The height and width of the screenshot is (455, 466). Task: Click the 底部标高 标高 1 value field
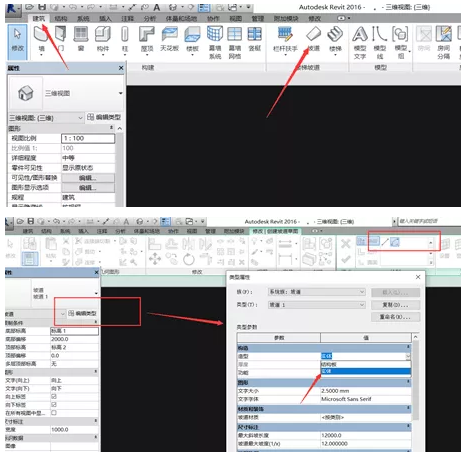74,331
